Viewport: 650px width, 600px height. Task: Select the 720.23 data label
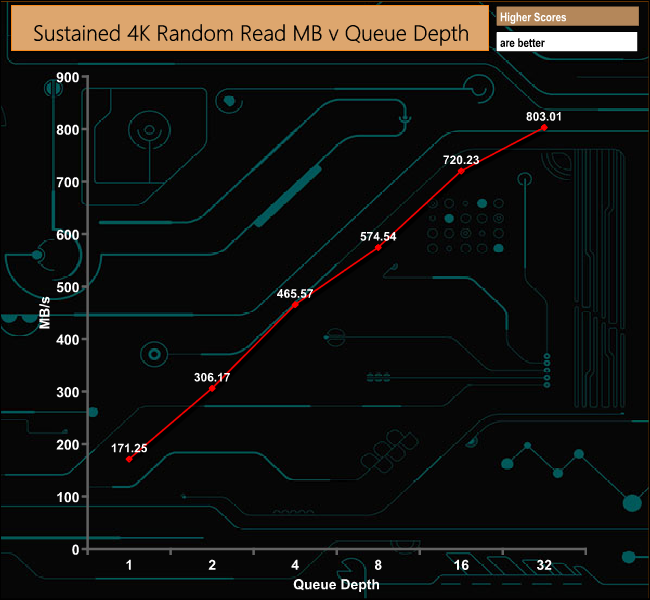click(x=461, y=160)
